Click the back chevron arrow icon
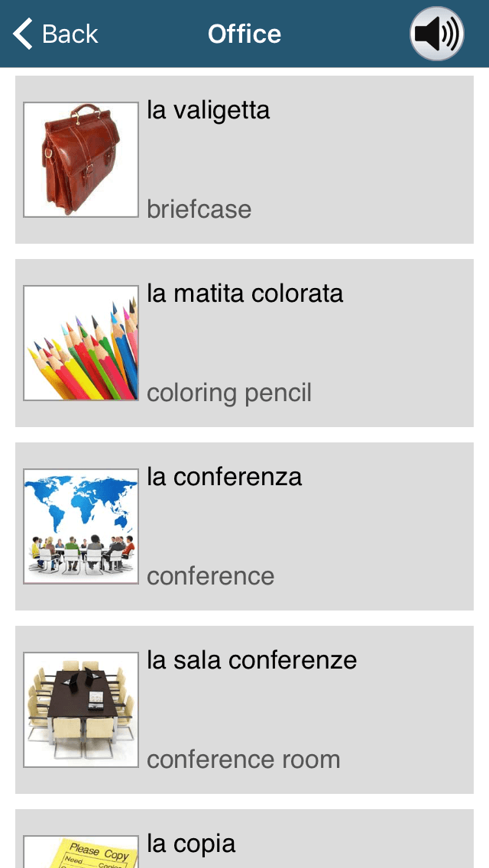The width and height of the screenshot is (489, 868). point(21,34)
